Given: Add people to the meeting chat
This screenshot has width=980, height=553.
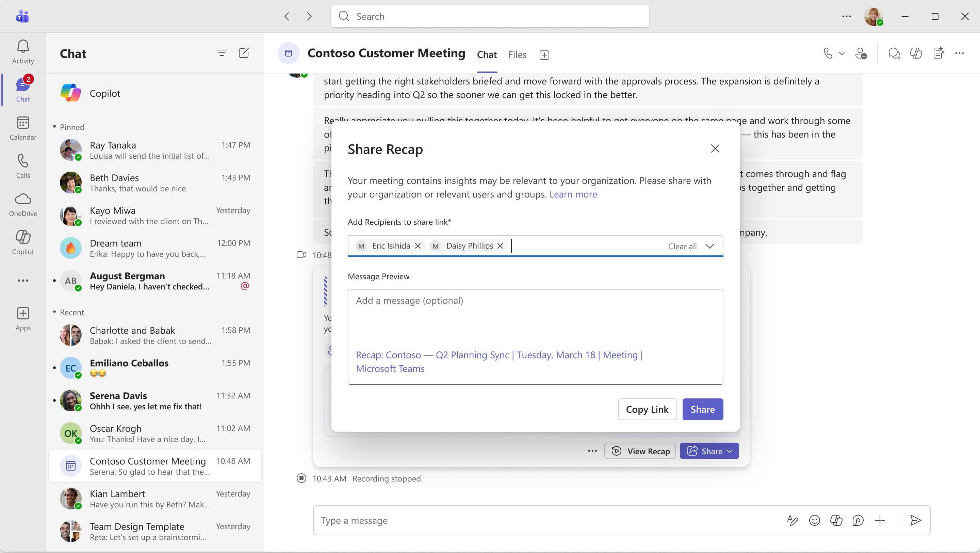Looking at the screenshot, I should tap(861, 53).
